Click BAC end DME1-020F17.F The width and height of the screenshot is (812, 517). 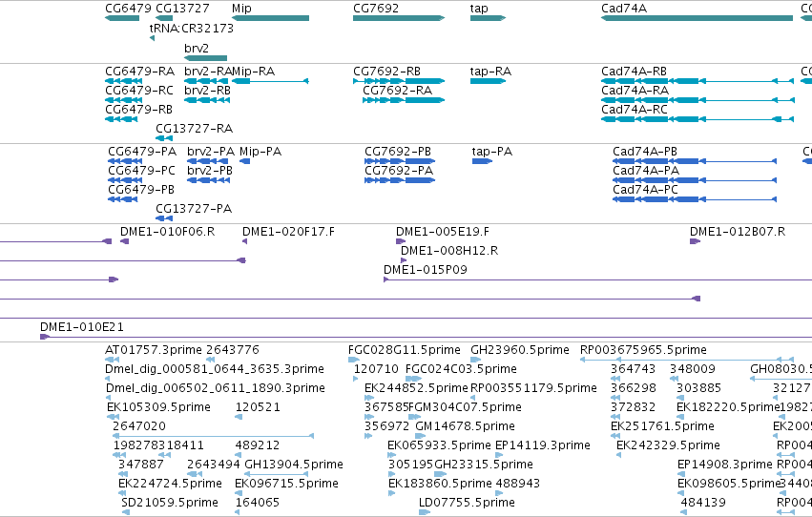(245, 241)
